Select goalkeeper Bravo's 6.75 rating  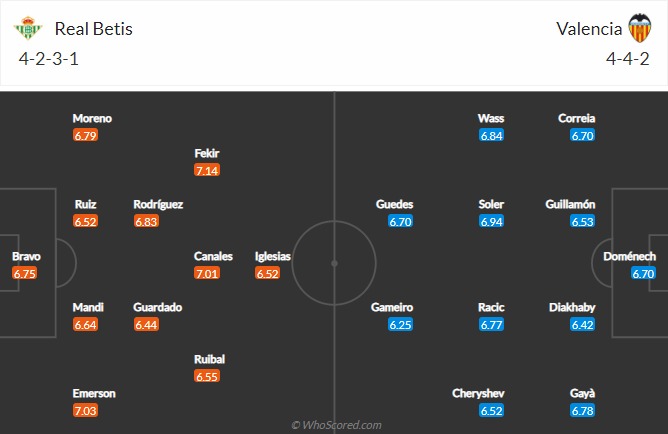(26, 273)
